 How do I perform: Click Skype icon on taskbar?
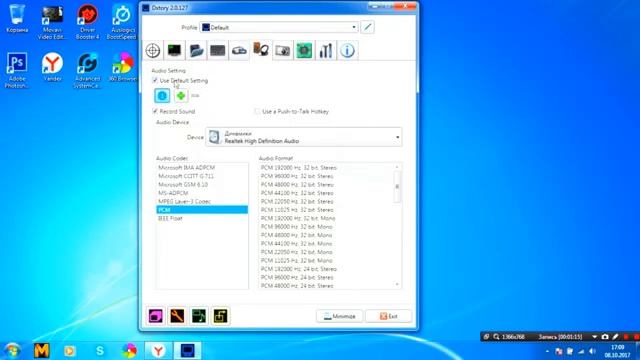[100, 351]
